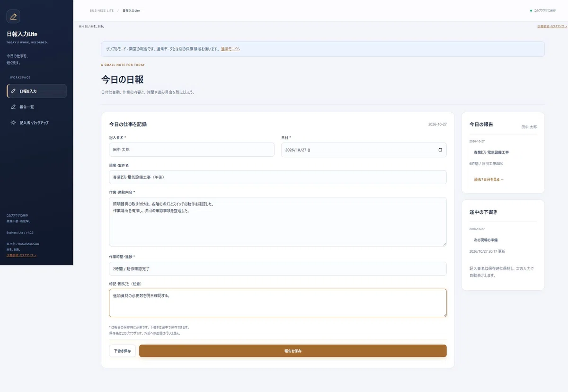Click 今日の報告 panel heading
The image size is (568, 392).
click(x=481, y=124)
